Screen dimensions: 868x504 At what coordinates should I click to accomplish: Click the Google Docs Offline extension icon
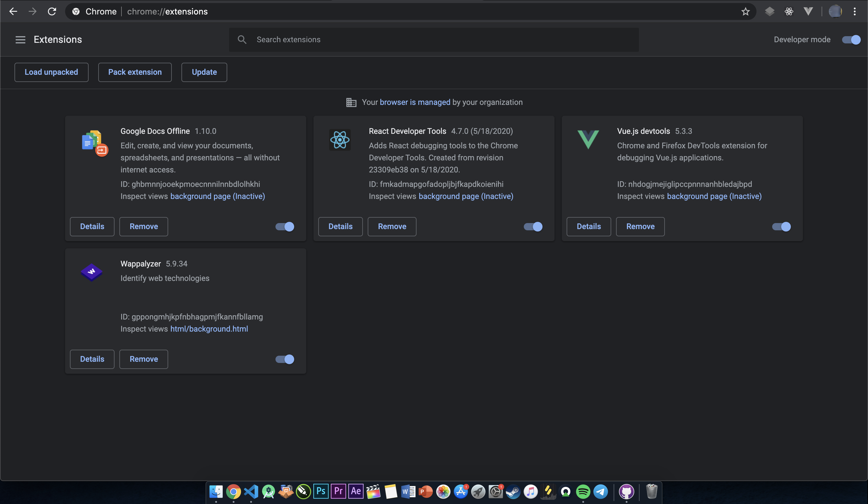(x=95, y=143)
